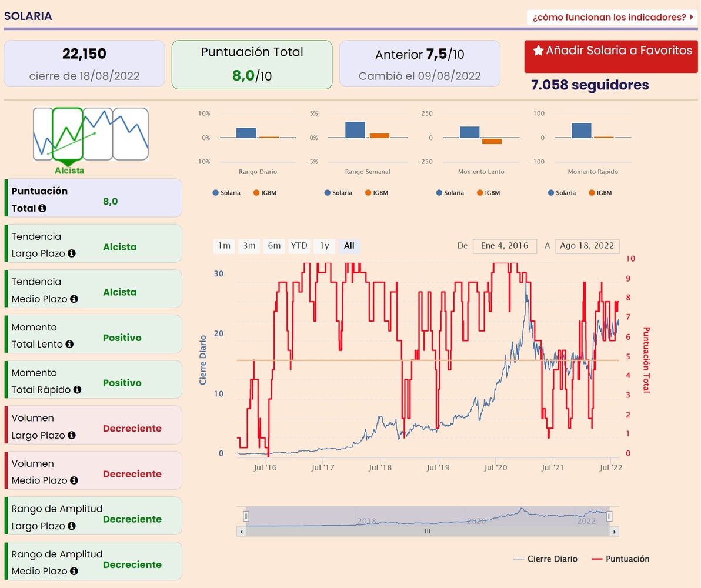
Task: Click Solaria blue bar in Rango Semanal
Action: pos(355,130)
